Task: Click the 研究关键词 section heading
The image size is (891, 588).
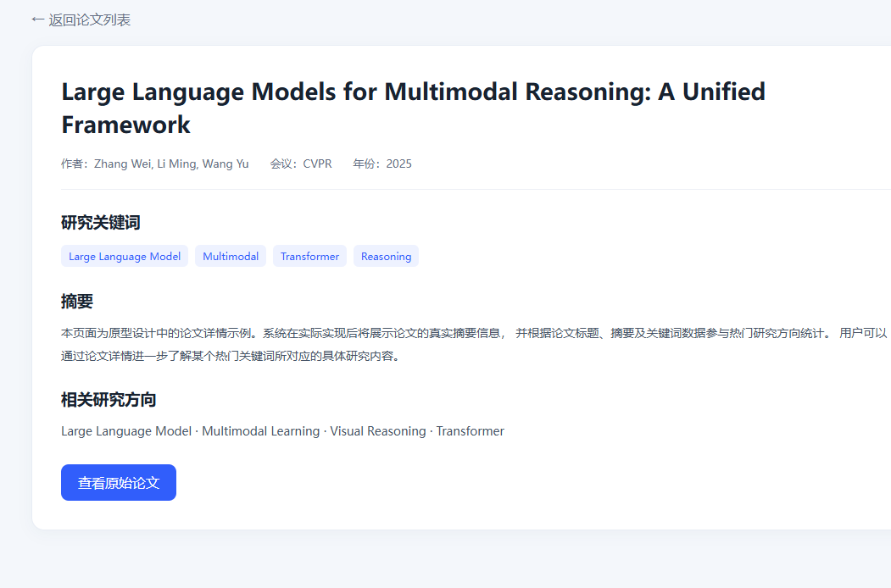Action: point(101,222)
